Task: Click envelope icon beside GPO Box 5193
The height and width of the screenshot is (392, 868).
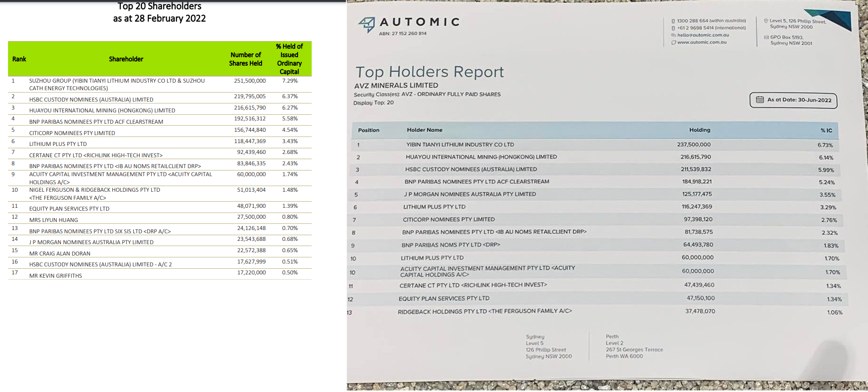Action: (766, 37)
